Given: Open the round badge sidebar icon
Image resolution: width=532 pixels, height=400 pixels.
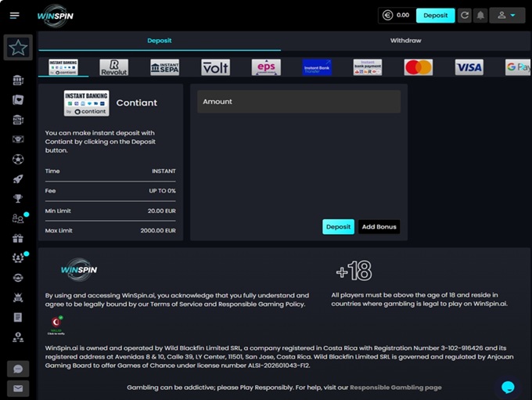Looking at the screenshot, I should pos(18,278).
